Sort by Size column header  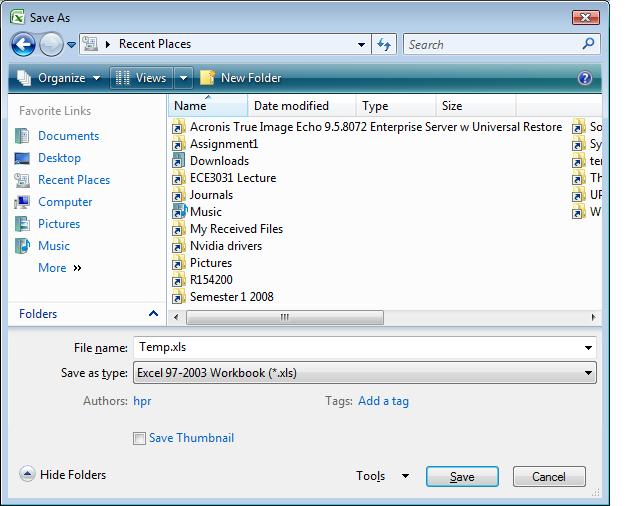(476, 106)
